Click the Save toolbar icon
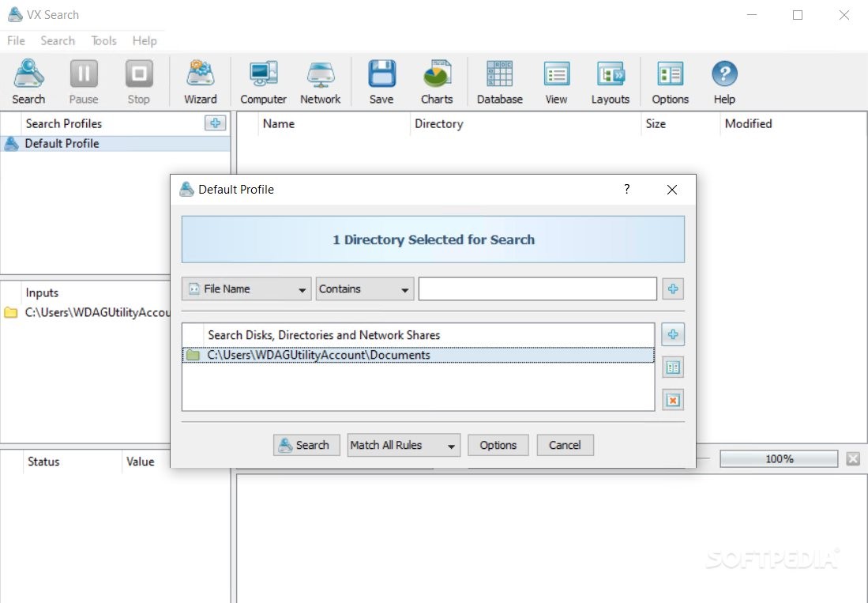The height and width of the screenshot is (603, 868). point(381,82)
